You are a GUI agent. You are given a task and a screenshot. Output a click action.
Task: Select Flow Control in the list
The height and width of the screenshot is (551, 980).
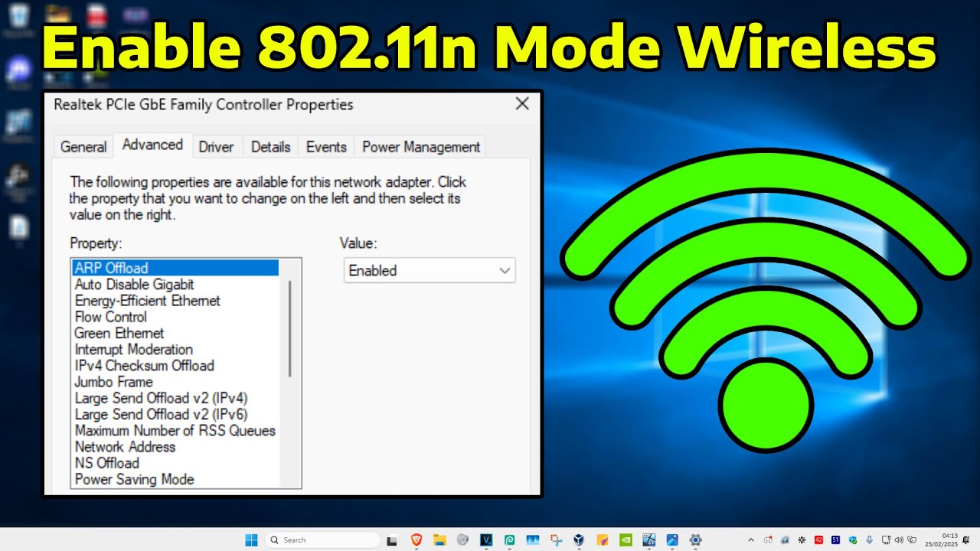111,317
